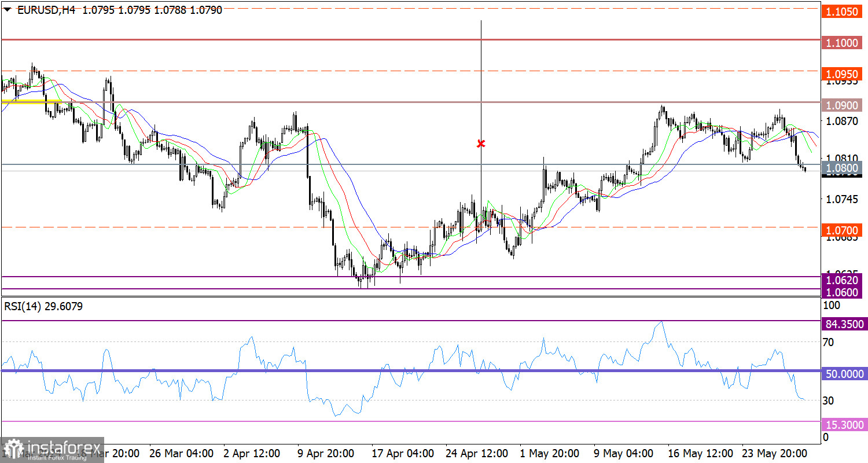Click the RSI scale value 100
868x463 pixels.
click(831, 304)
